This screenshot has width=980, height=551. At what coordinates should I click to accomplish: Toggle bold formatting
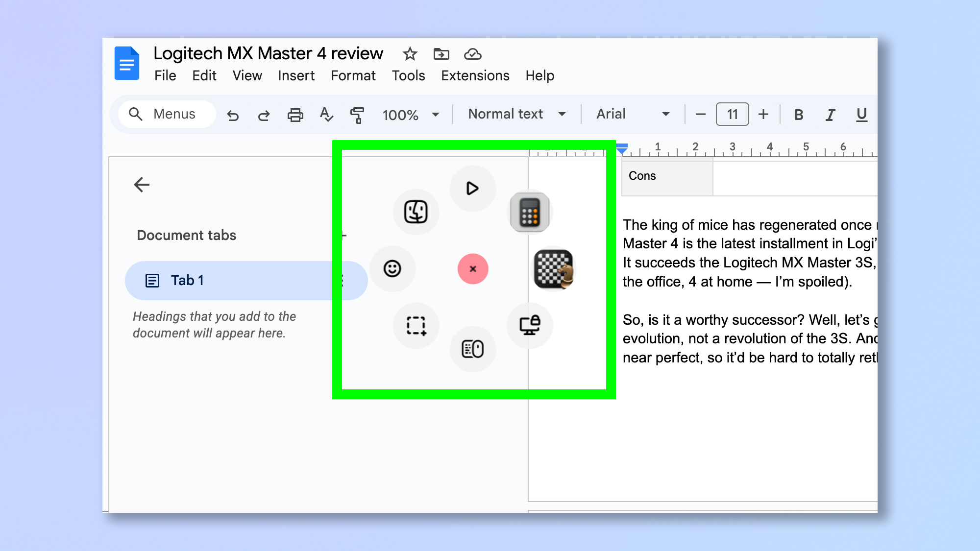coord(799,114)
